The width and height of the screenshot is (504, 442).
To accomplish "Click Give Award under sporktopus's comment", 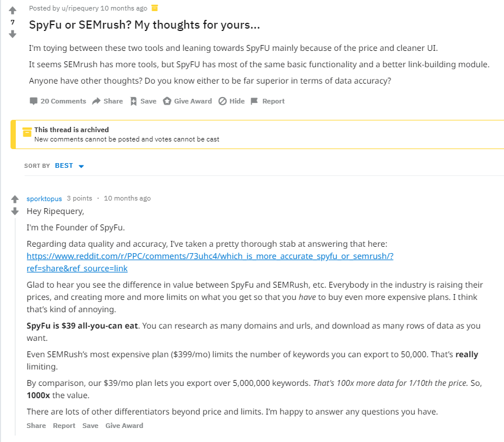I will (124, 426).
